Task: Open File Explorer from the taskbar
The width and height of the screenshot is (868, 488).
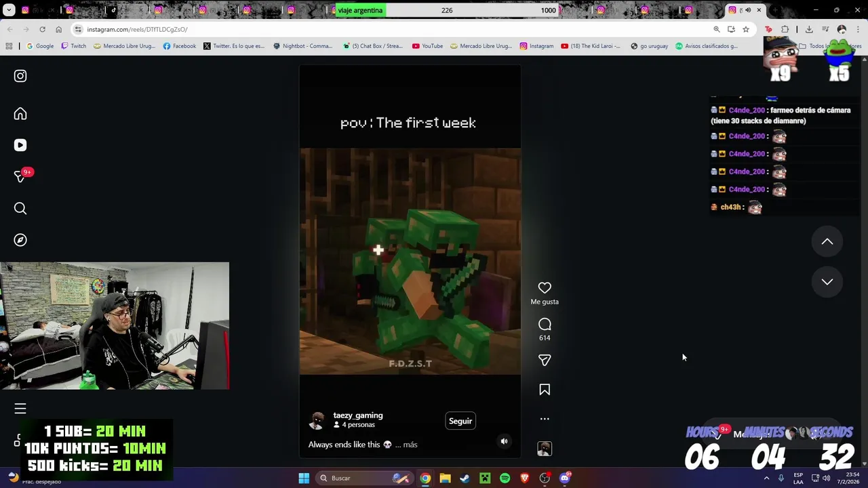Action: [445, 479]
